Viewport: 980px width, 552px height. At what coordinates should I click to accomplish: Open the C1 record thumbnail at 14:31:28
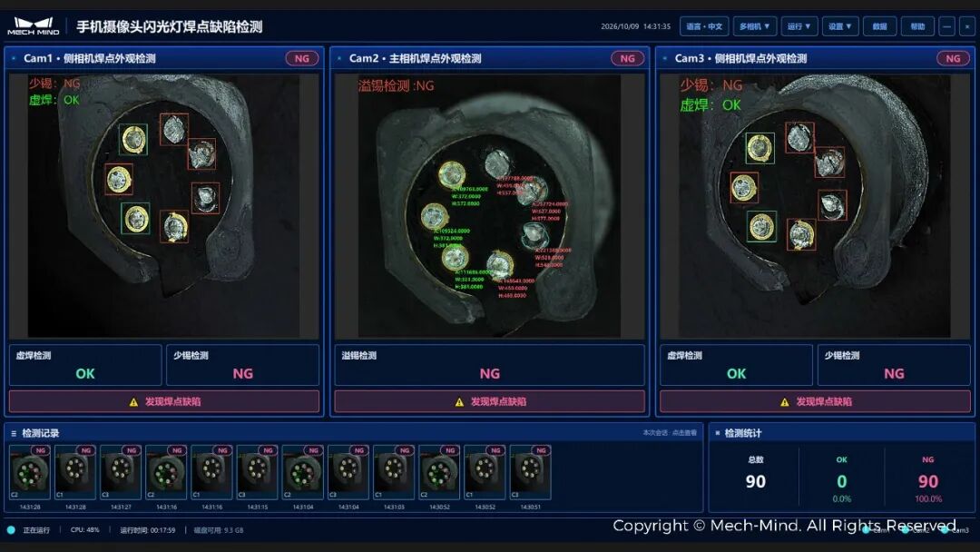click(x=75, y=473)
